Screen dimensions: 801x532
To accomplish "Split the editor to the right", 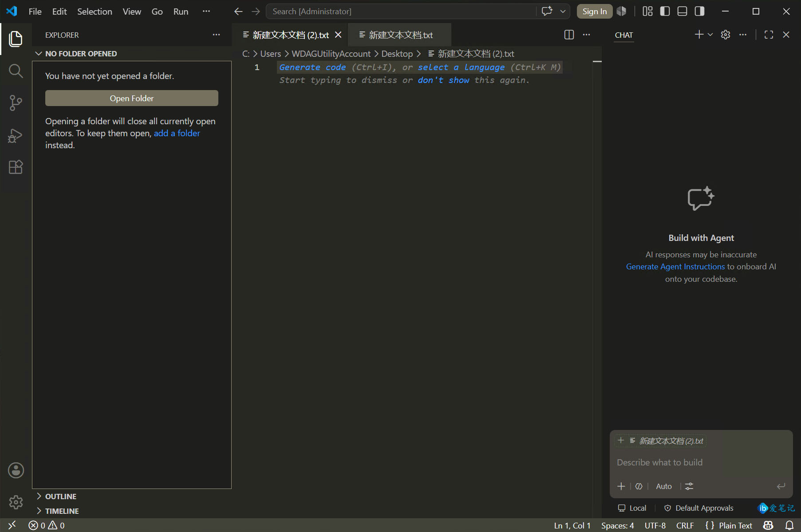I will (569, 35).
